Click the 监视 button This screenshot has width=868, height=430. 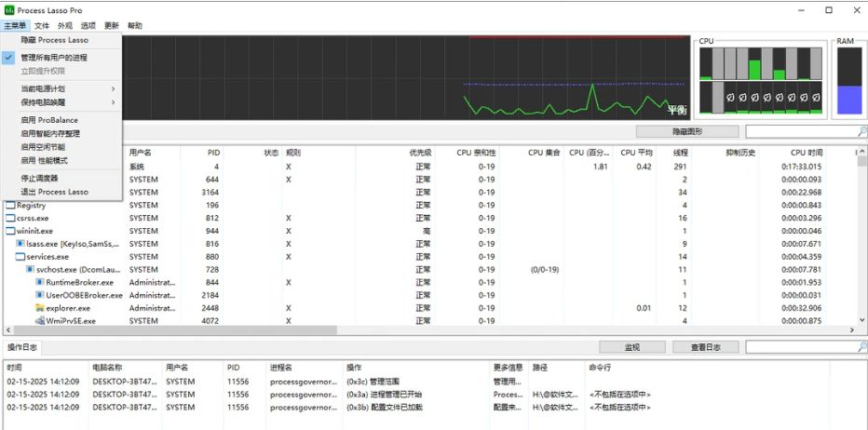pos(632,347)
